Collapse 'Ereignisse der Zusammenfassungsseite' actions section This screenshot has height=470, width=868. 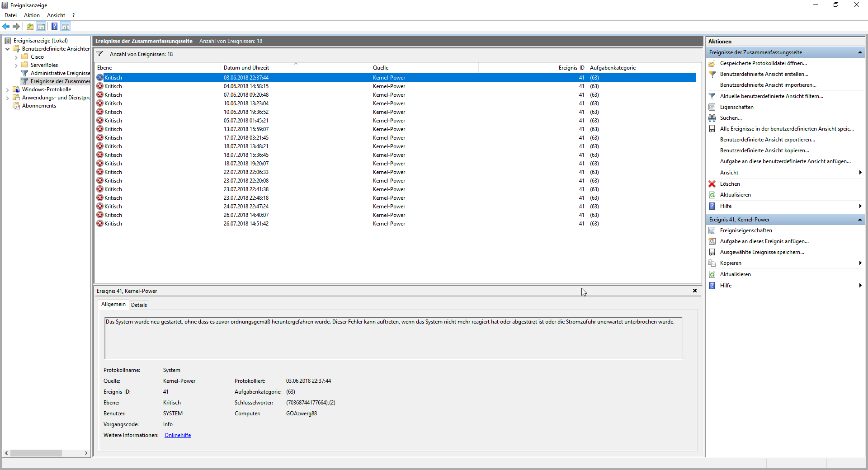pyautogui.click(x=859, y=52)
